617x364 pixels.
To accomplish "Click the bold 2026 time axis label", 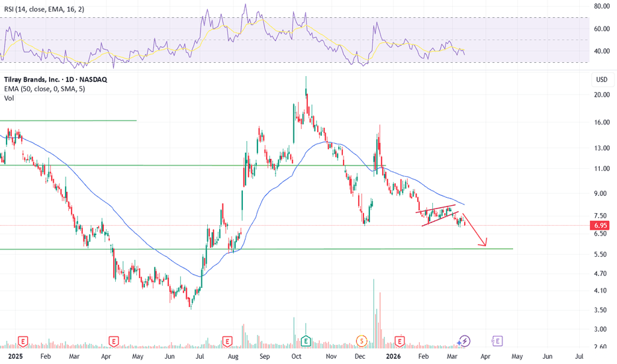I will pyautogui.click(x=393, y=356).
